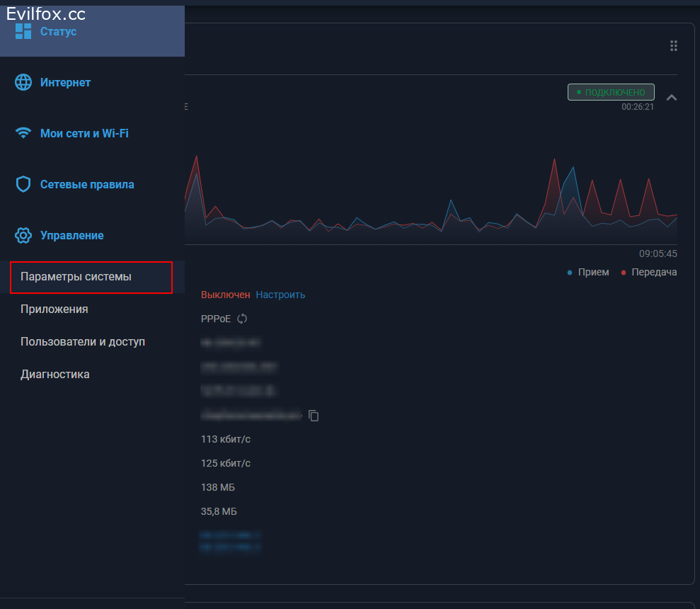Click the Status dashboard icon

pyautogui.click(x=23, y=31)
